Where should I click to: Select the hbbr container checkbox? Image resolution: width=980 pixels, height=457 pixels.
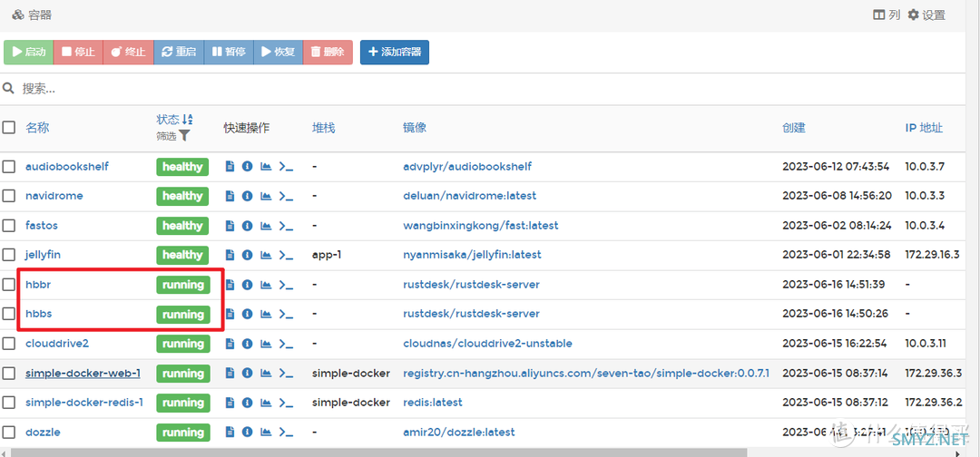click(x=9, y=285)
